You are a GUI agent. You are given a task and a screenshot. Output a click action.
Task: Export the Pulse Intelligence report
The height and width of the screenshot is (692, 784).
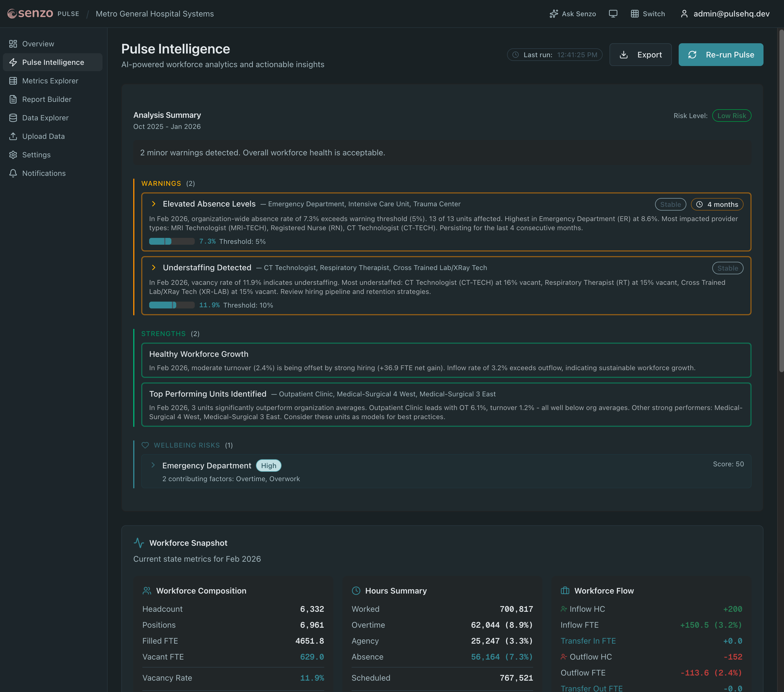coord(640,54)
